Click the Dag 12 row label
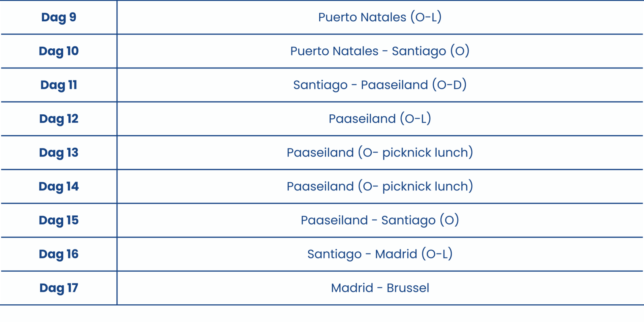The width and height of the screenshot is (644, 322). pyautogui.click(x=59, y=119)
